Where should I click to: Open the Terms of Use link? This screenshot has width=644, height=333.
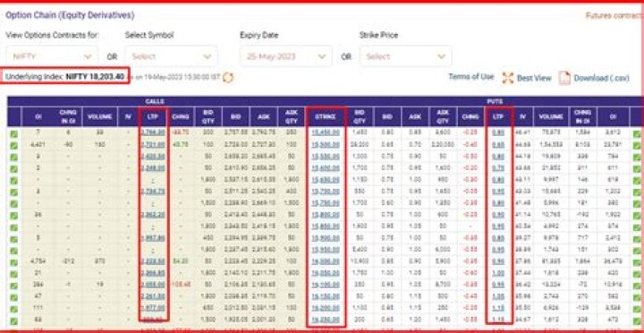[471, 77]
